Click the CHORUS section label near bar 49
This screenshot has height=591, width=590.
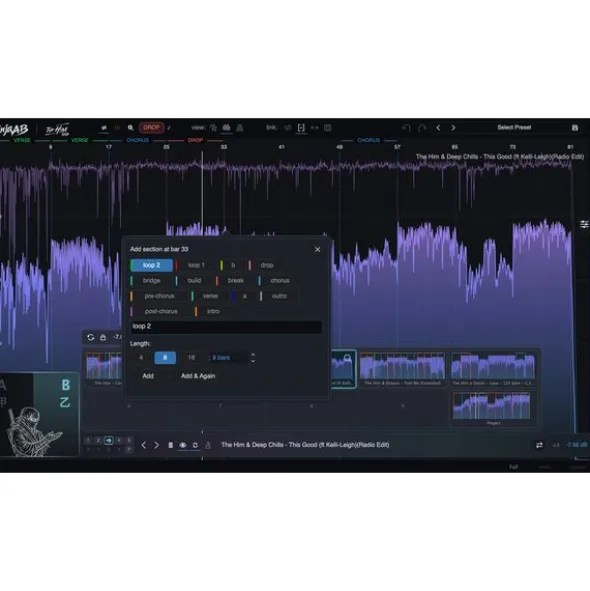pyautogui.click(x=368, y=140)
